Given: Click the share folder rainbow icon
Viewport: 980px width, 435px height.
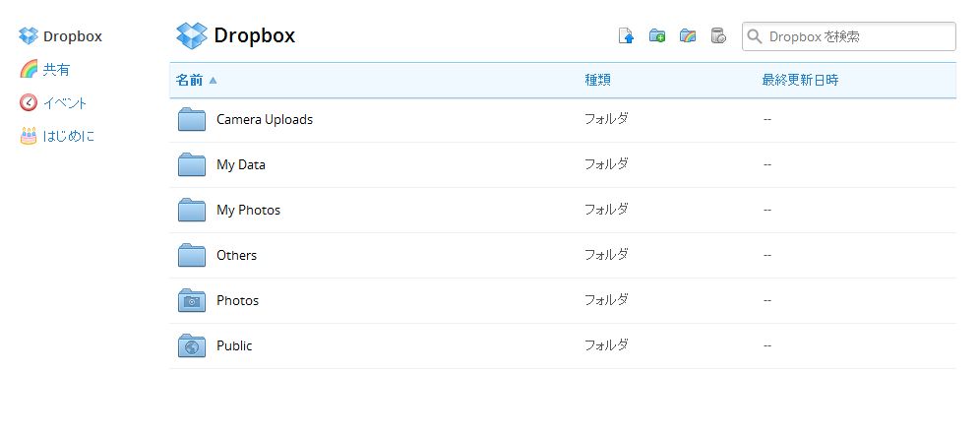Looking at the screenshot, I should tap(688, 36).
